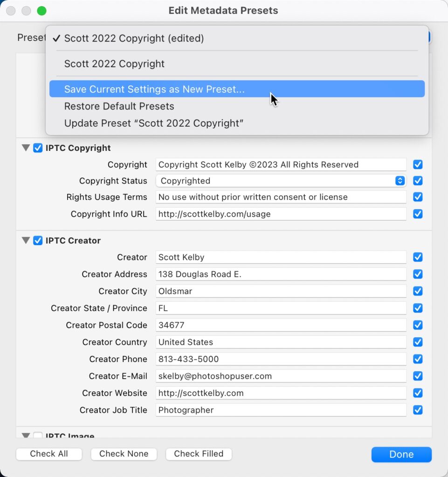Screen dimensions: 448x477
Task: Click the Check Filled button
Action: 199,454
